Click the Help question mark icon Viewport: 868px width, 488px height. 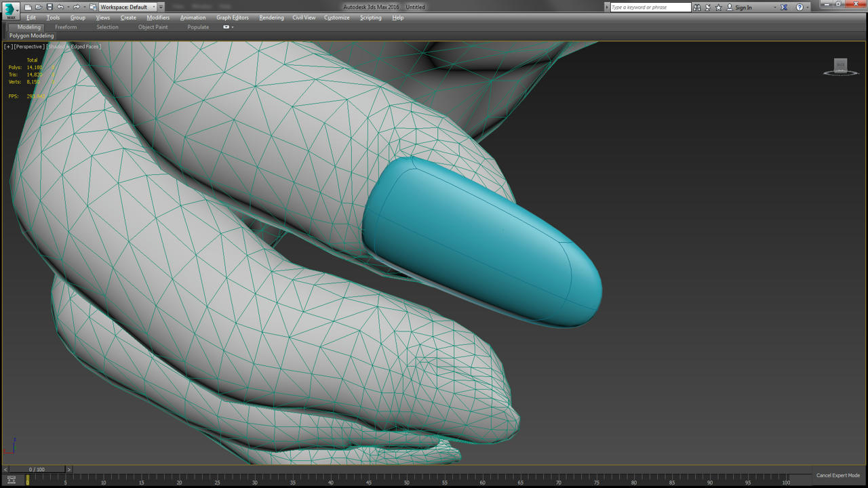(800, 7)
